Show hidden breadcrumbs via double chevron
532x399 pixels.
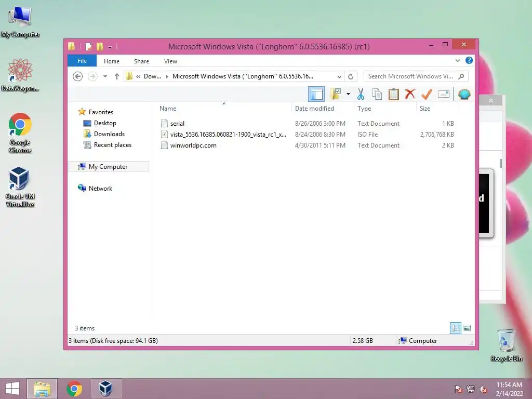point(138,77)
